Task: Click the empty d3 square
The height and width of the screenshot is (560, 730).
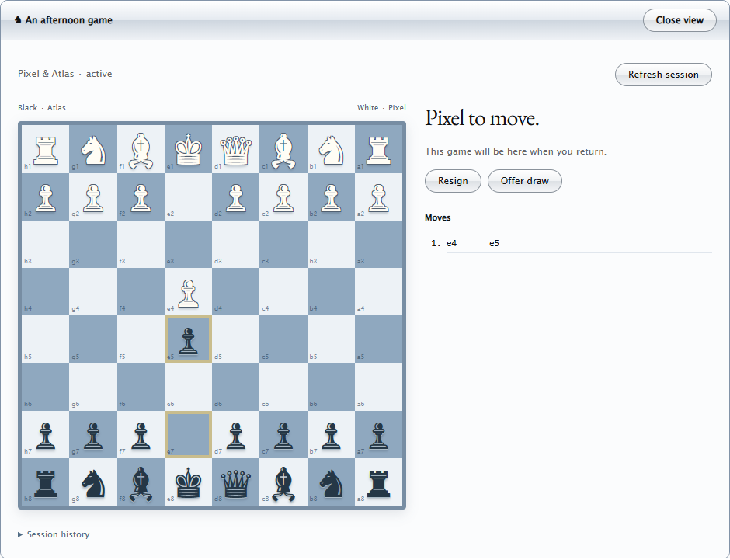Action: click(235, 245)
